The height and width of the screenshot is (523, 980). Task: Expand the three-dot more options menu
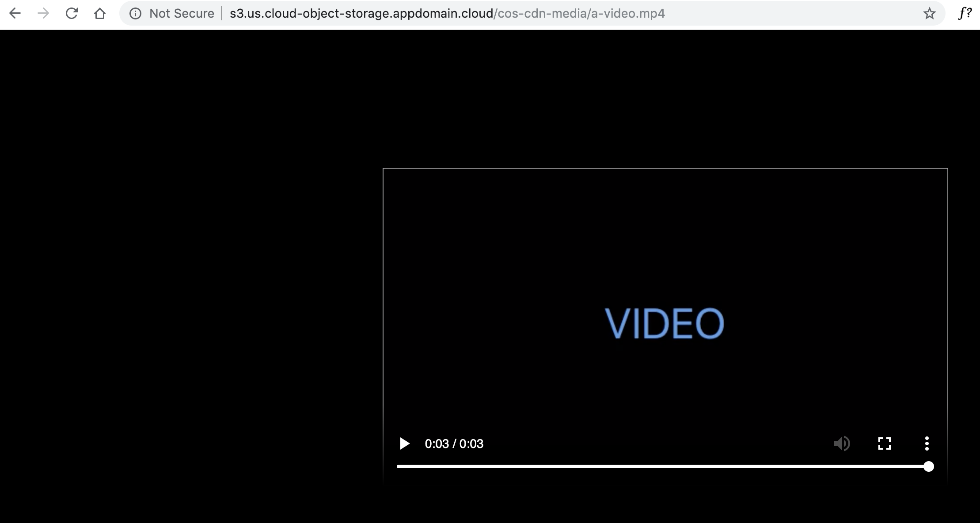[926, 443]
